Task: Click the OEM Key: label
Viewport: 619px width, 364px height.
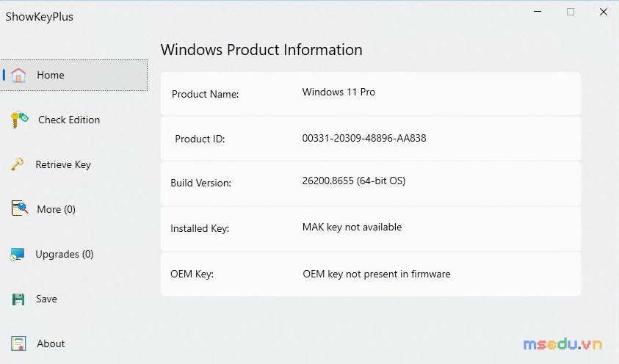Action: tap(192, 274)
